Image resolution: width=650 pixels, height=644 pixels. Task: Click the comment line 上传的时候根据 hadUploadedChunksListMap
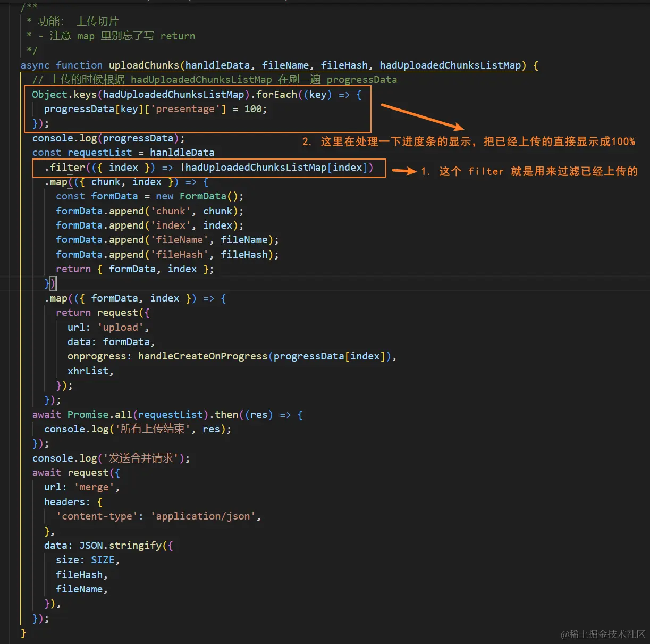215,80
